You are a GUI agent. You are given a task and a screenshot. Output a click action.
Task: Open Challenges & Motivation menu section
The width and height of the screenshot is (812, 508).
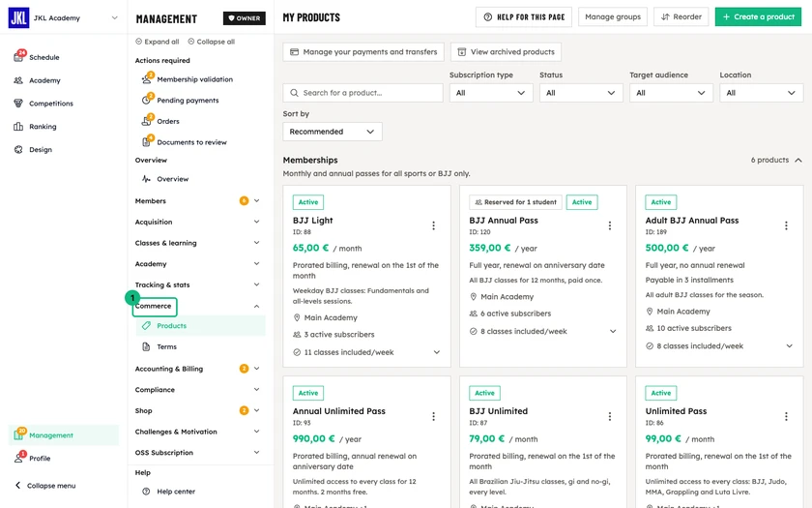click(197, 432)
